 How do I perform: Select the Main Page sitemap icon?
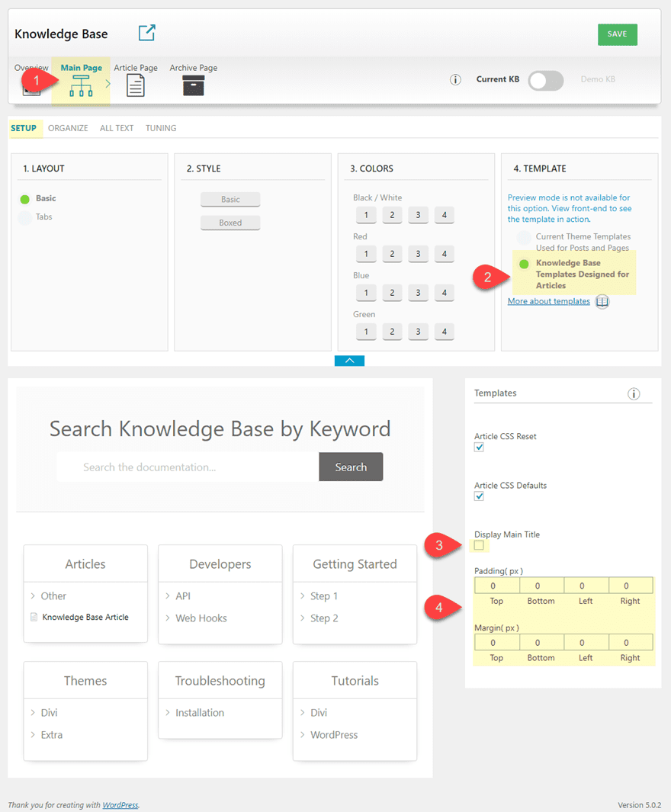81,86
